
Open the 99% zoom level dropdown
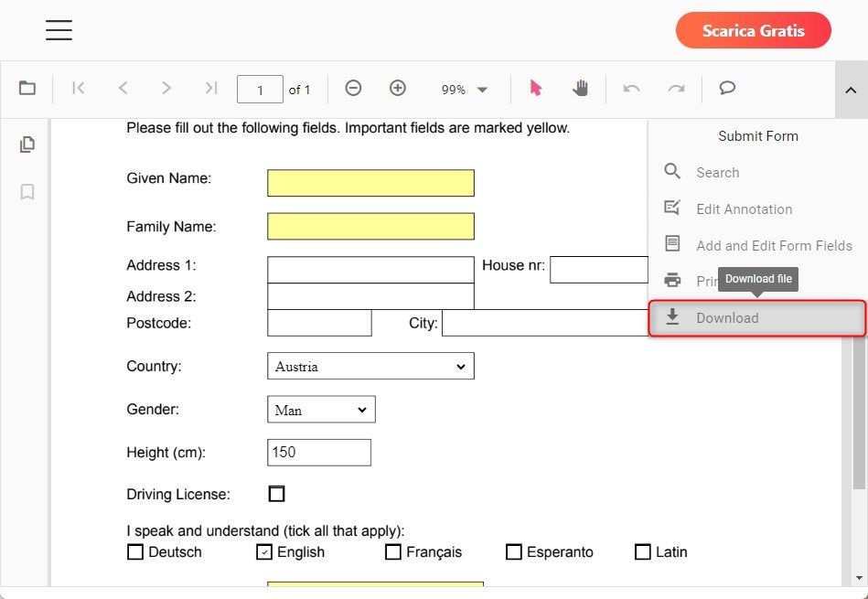(466, 90)
